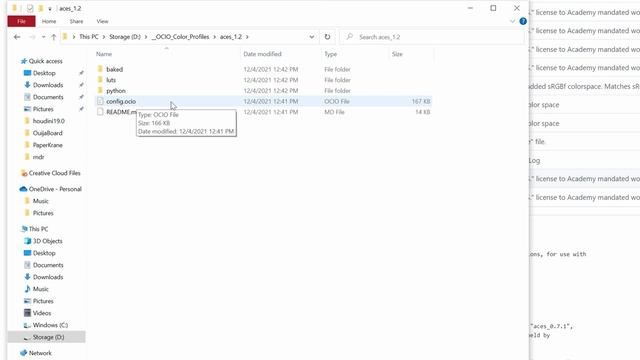Open pinned Pictures under Quick access
This screenshot has height=360, width=640.
[x=43, y=109]
